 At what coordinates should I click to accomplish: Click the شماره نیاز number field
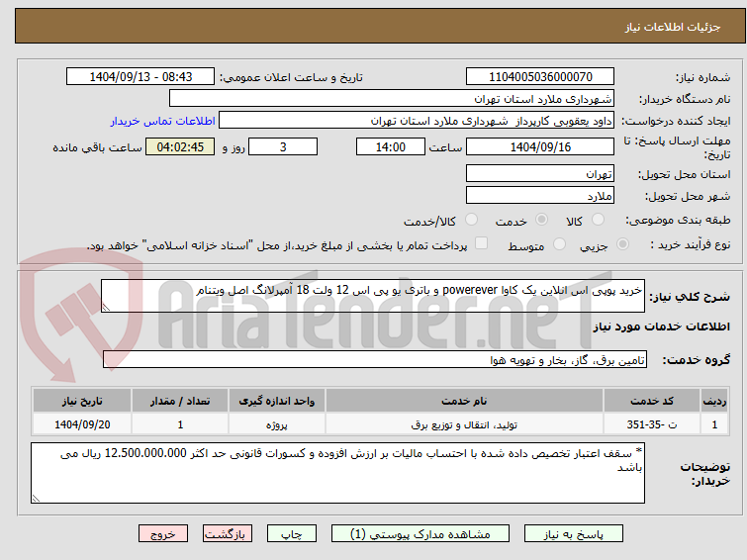tap(540, 77)
